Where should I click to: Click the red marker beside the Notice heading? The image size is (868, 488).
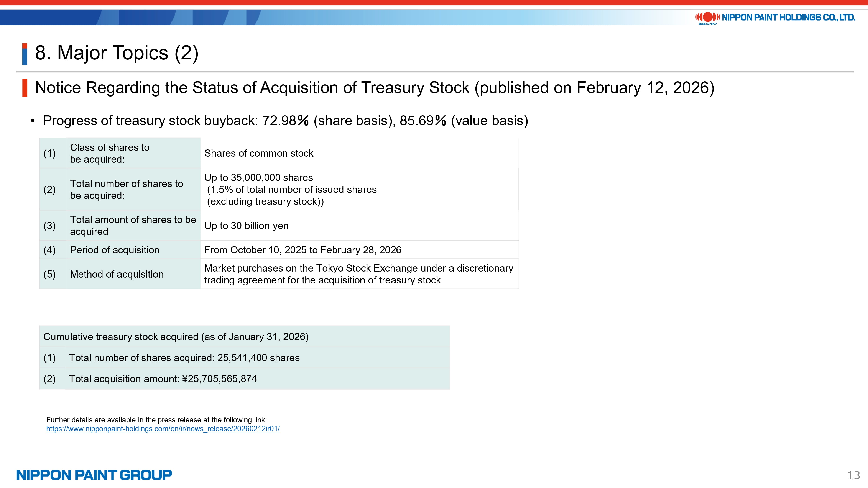coord(25,88)
